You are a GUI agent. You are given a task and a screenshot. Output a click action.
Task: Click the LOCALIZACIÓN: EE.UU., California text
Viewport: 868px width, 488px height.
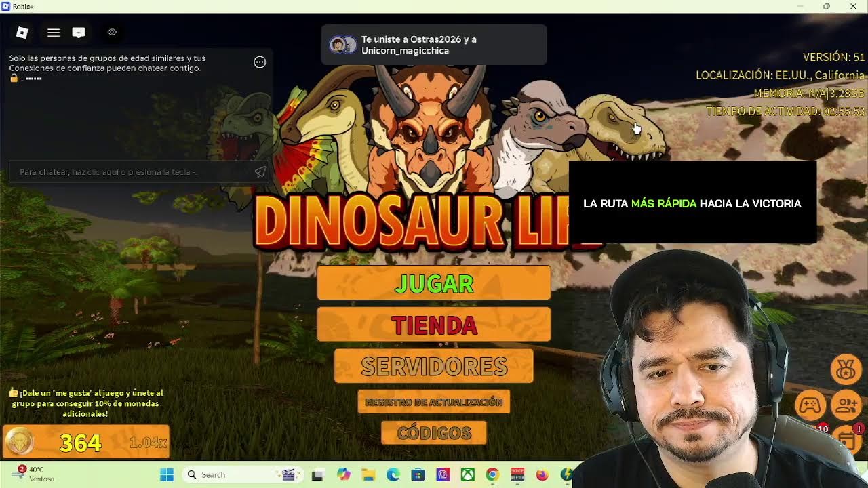(x=780, y=75)
